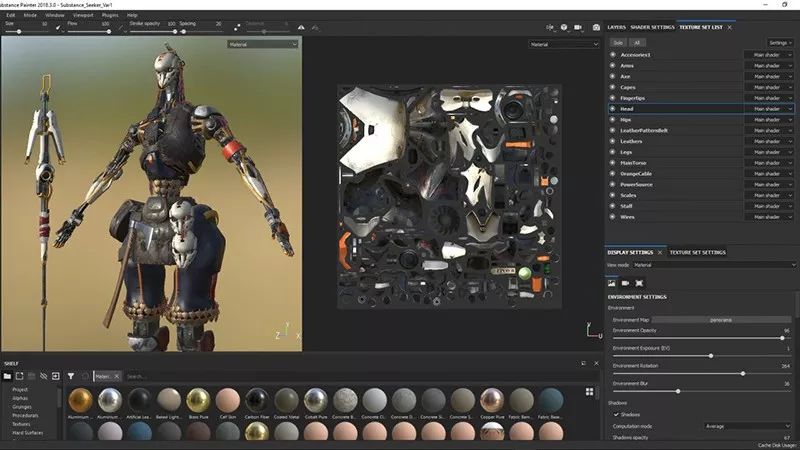Open the shelf folder icon
Screen dimensions: 800x450
pyautogui.click(x=8, y=376)
